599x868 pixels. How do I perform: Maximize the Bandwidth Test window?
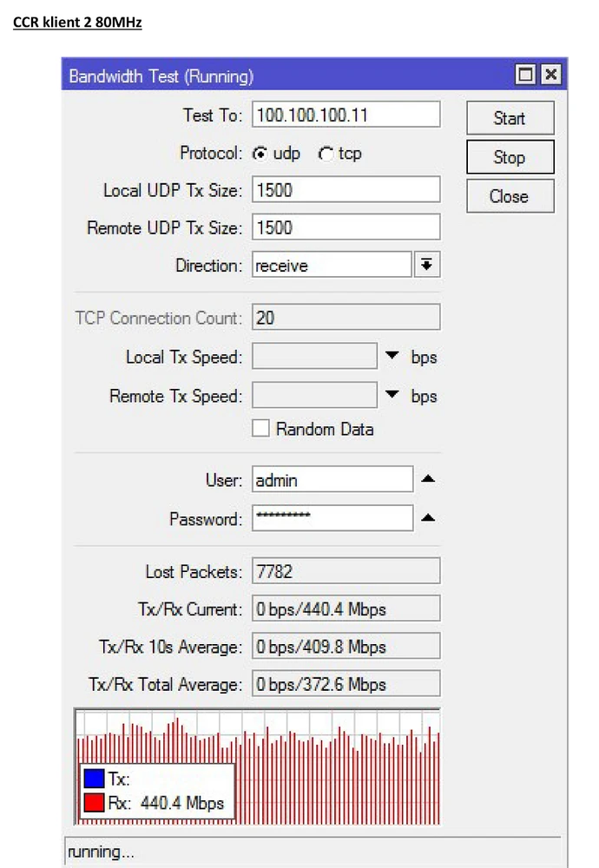[526, 76]
